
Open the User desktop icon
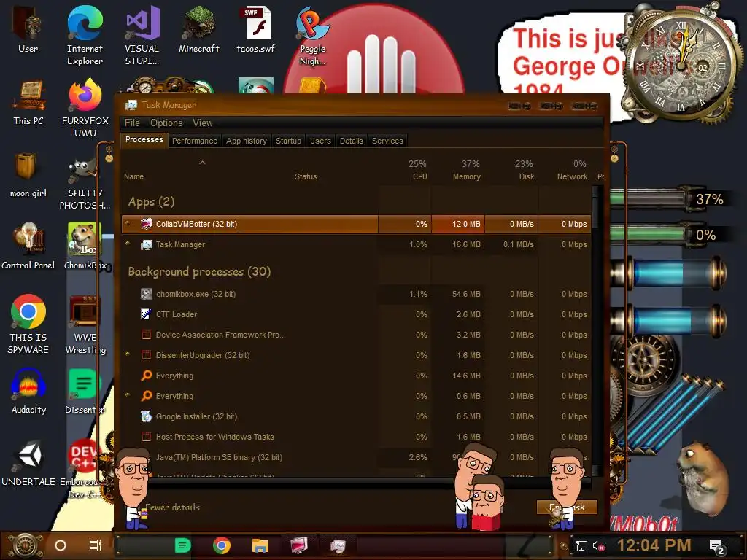28,29
